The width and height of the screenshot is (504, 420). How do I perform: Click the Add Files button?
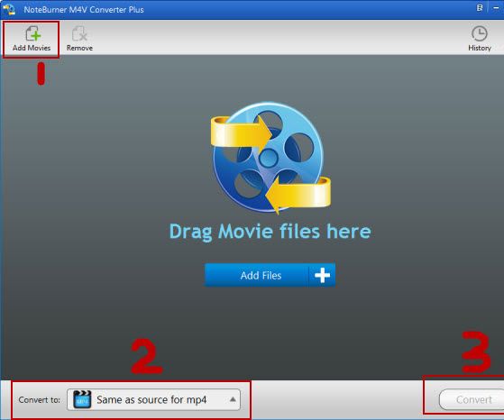pos(270,275)
